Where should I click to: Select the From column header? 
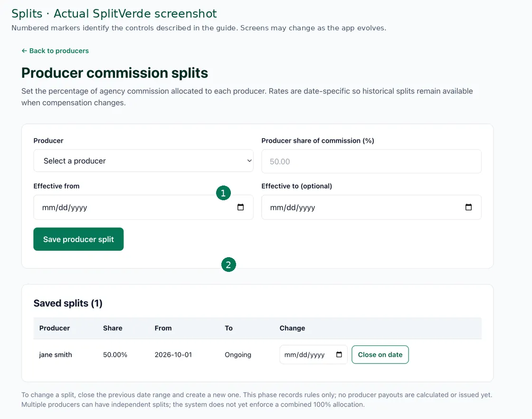click(163, 328)
